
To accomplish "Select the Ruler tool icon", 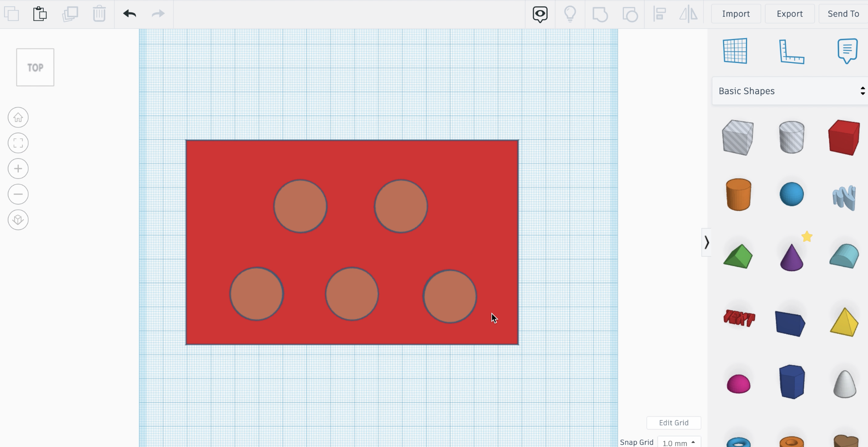I will coord(791,51).
